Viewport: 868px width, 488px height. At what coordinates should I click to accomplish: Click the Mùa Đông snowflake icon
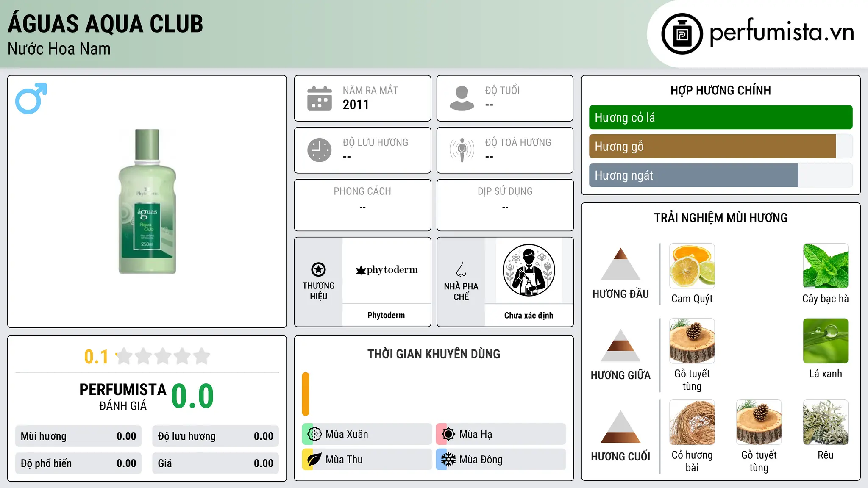(448, 460)
